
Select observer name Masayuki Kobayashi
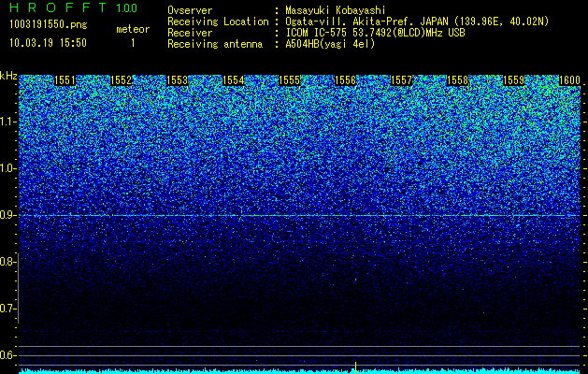coord(336,11)
